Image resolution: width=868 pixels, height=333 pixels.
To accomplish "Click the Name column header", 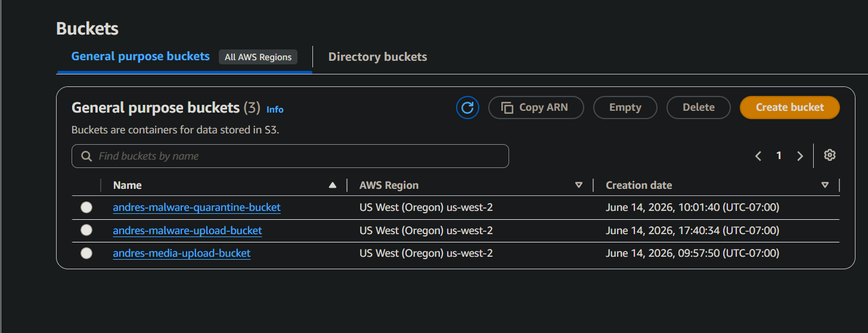I will pos(128,185).
